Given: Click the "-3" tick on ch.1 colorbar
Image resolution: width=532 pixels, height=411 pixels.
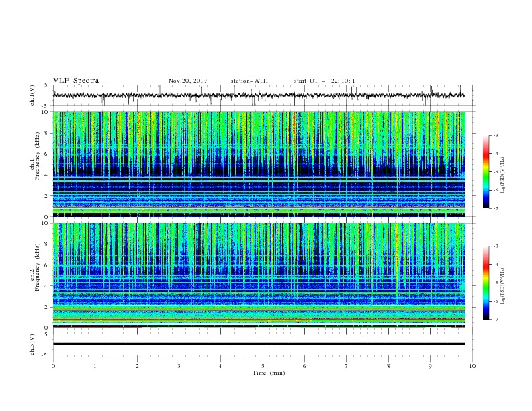Looking at the screenshot, I should [496, 135].
